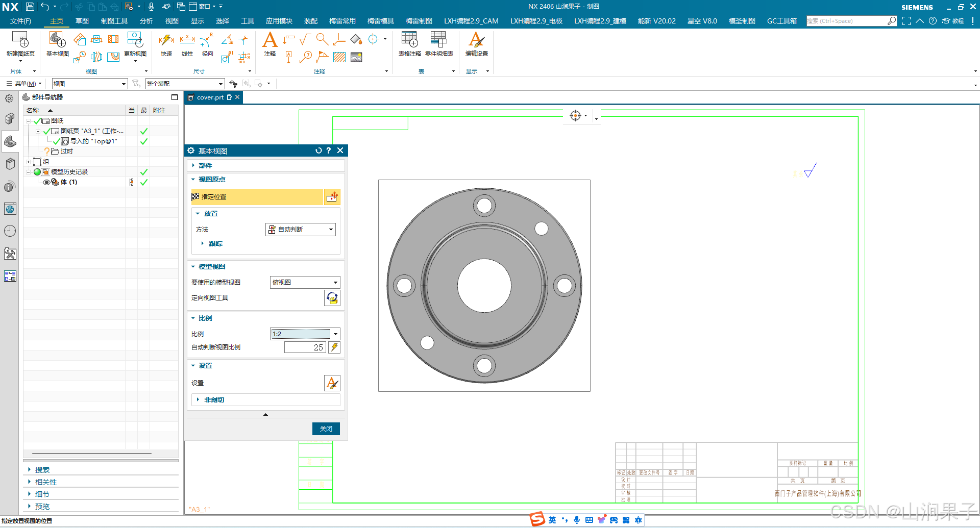
Task: Open the File (文件) menu
Action: point(21,21)
